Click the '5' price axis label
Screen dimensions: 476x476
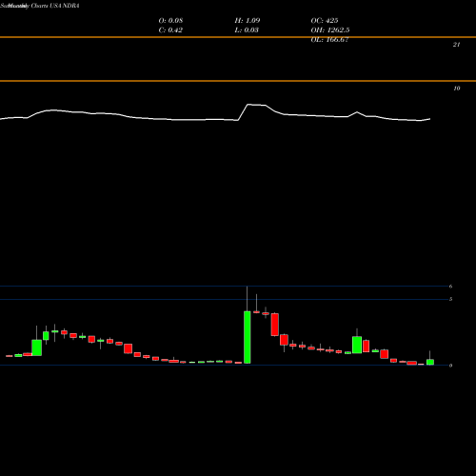pyautogui.click(x=450, y=299)
